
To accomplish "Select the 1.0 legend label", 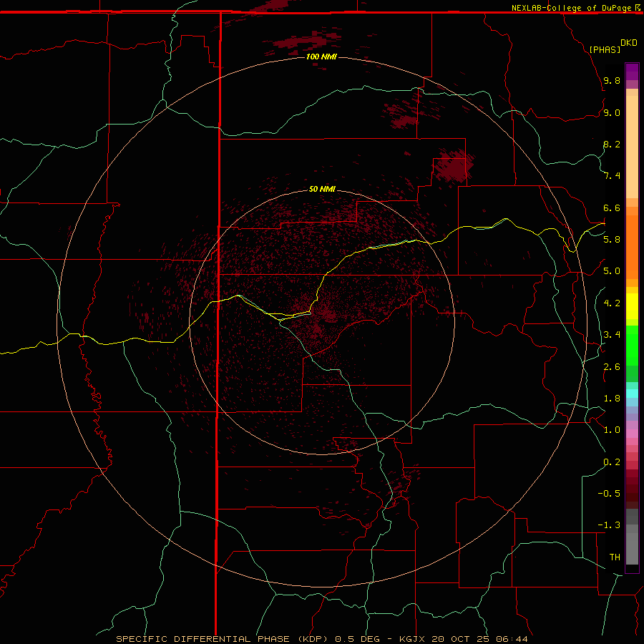I will click(x=612, y=429).
